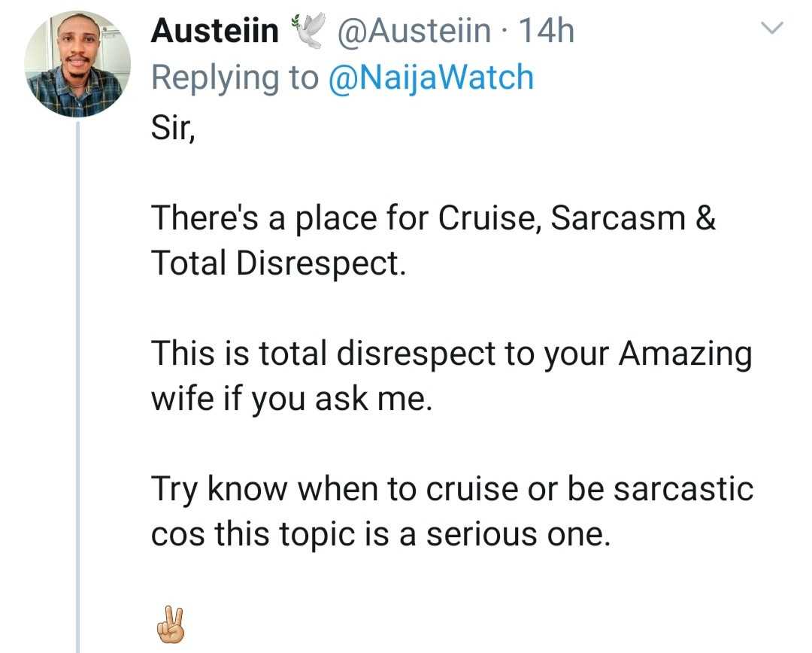Viewport: 812px width, 653px height.
Task: Click the dove emoji beside Austeiin
Action: [307, 32]
